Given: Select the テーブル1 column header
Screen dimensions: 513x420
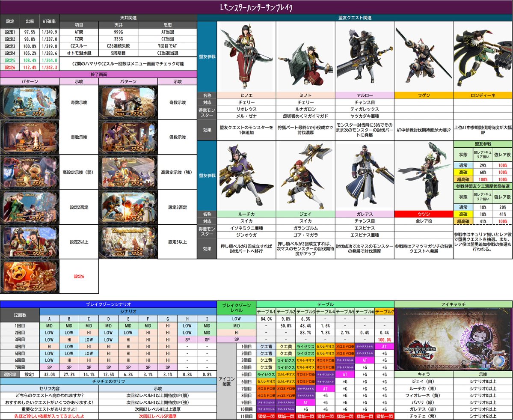Looking at the screenshot, I should pos(266,312).
